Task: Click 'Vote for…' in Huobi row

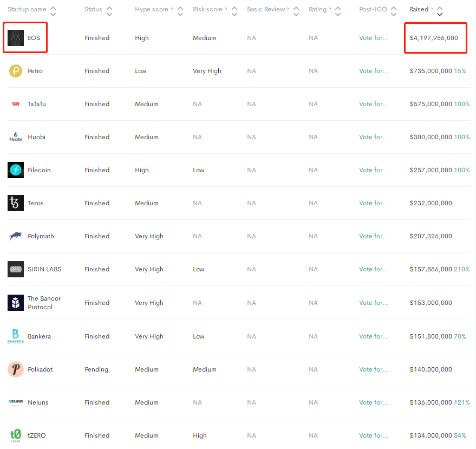Action: (x=374, y=137)
